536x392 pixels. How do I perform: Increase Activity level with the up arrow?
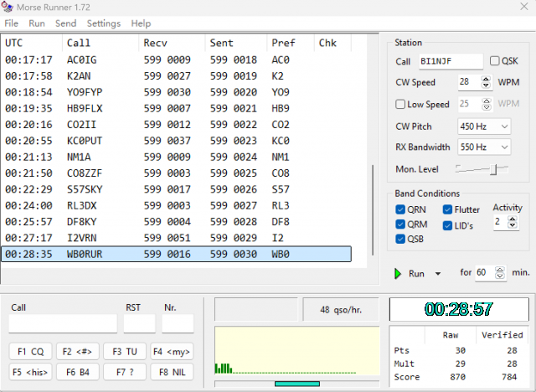[x=512, y=219]
